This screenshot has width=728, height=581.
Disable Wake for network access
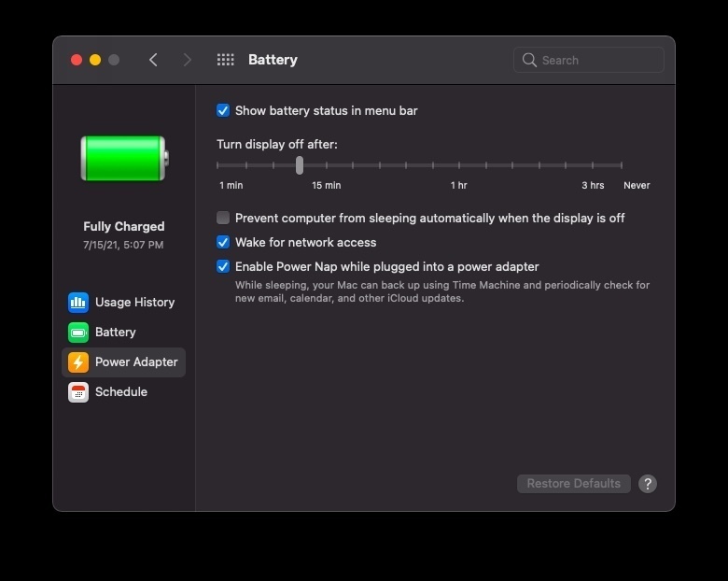coord(223,242)
